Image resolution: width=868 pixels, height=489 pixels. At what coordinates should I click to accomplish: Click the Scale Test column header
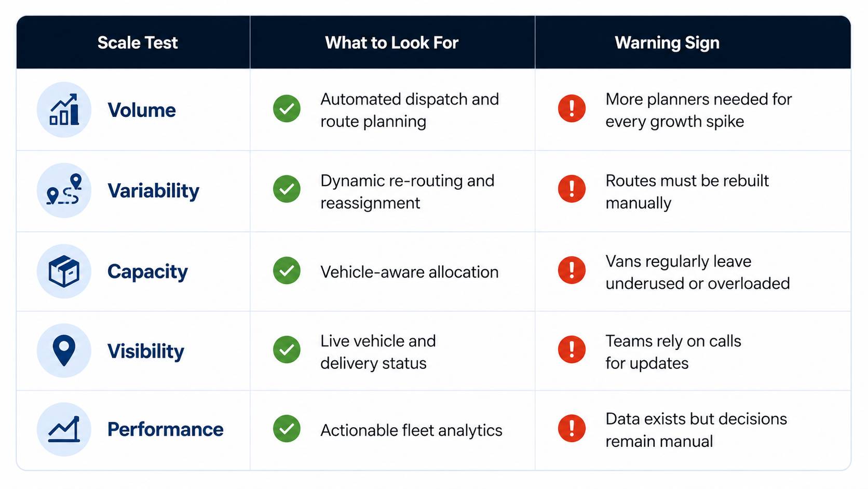pos(138,43)
